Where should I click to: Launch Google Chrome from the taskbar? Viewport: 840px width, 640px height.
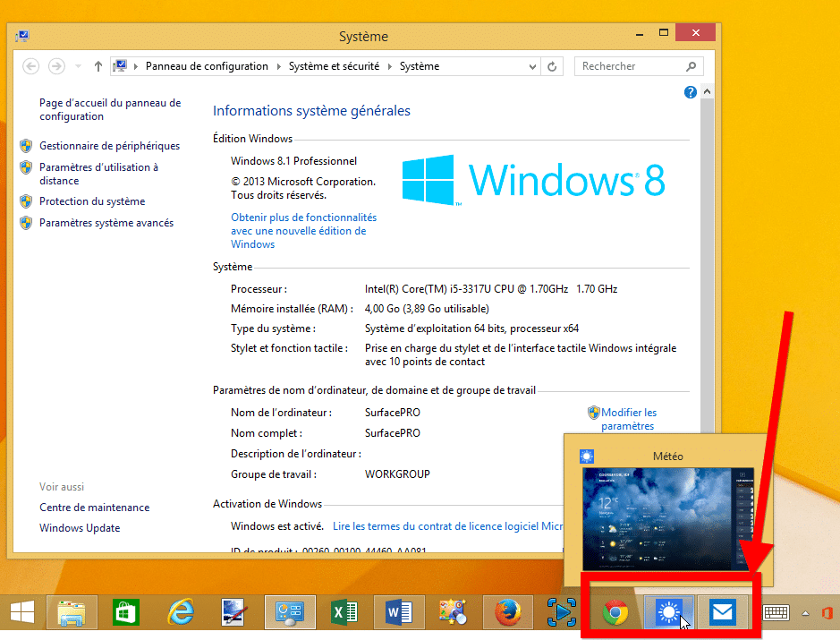tap(615, 611)
